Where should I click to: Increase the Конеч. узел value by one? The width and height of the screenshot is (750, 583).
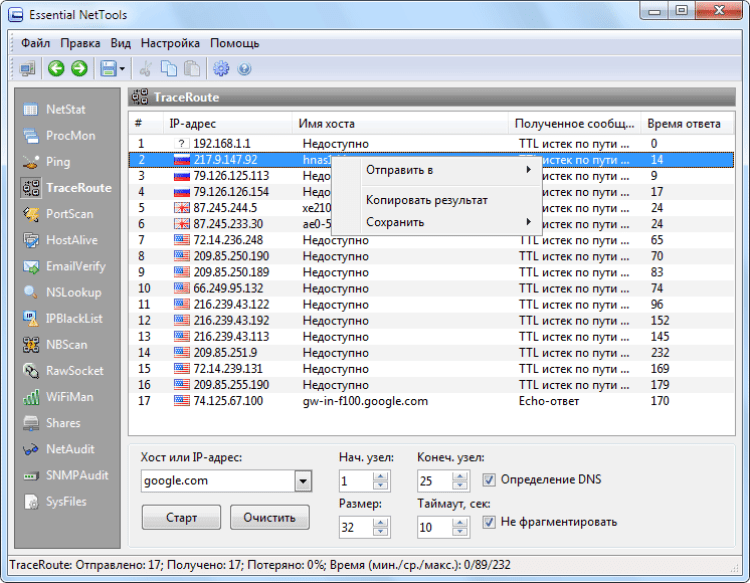(460, 476)
